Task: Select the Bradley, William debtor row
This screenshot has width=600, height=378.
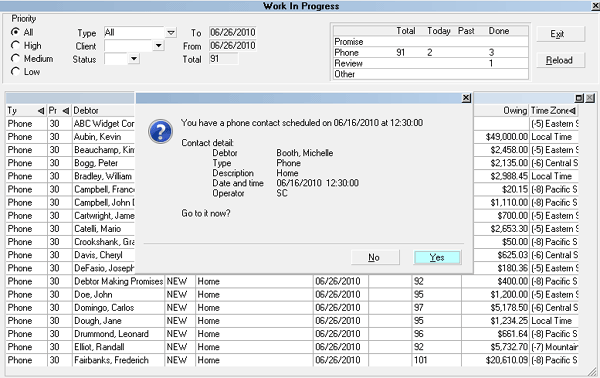Action: [x=103, y=176]
